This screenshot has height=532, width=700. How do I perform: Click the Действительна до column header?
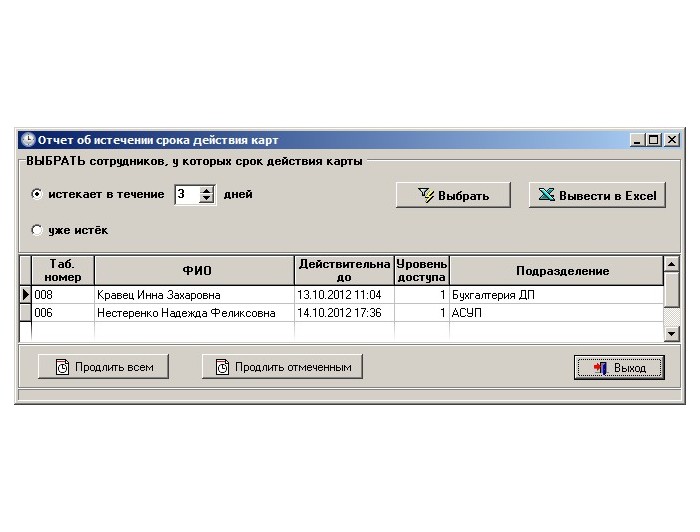(344, 270)
